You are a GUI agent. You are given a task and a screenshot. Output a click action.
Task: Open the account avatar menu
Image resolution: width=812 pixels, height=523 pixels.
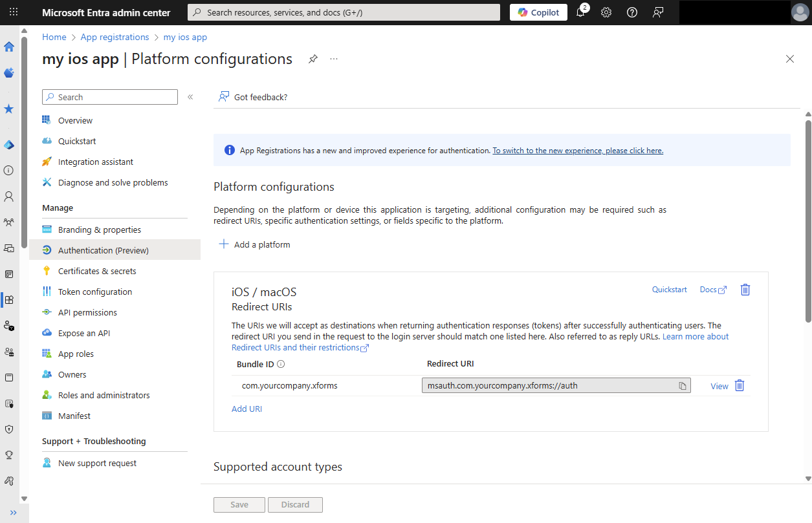click(x=800, y=12)
